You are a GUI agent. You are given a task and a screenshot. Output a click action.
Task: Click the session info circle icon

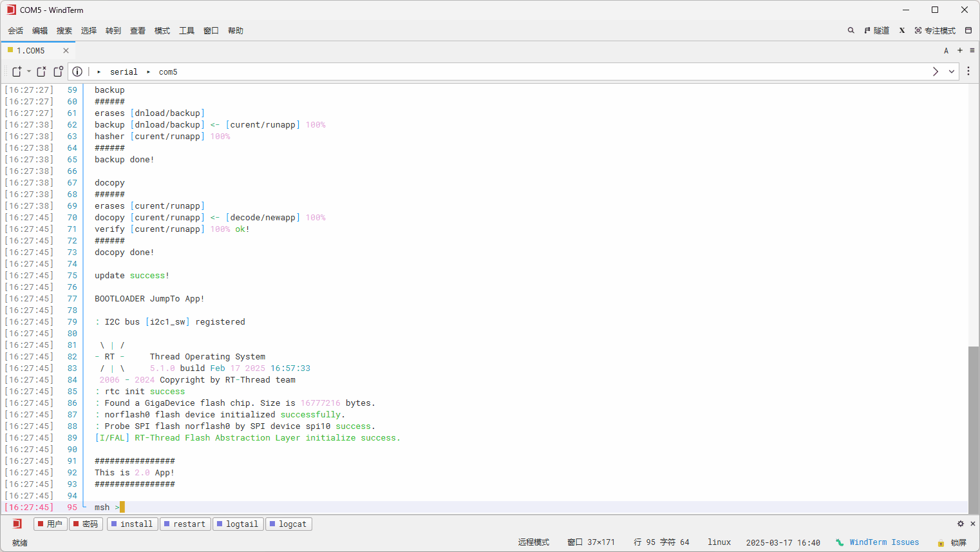(77, 71)
